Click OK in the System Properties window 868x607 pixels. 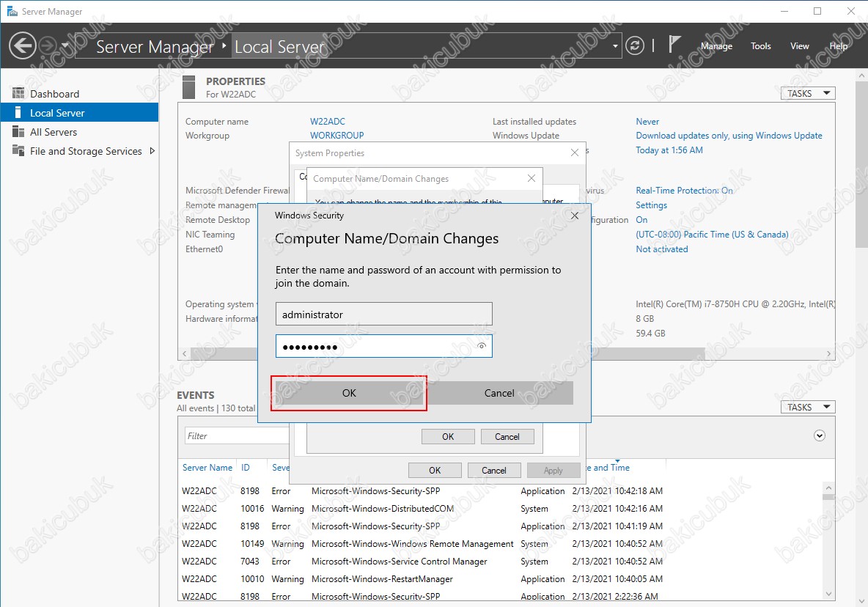(x=435, y=471)
